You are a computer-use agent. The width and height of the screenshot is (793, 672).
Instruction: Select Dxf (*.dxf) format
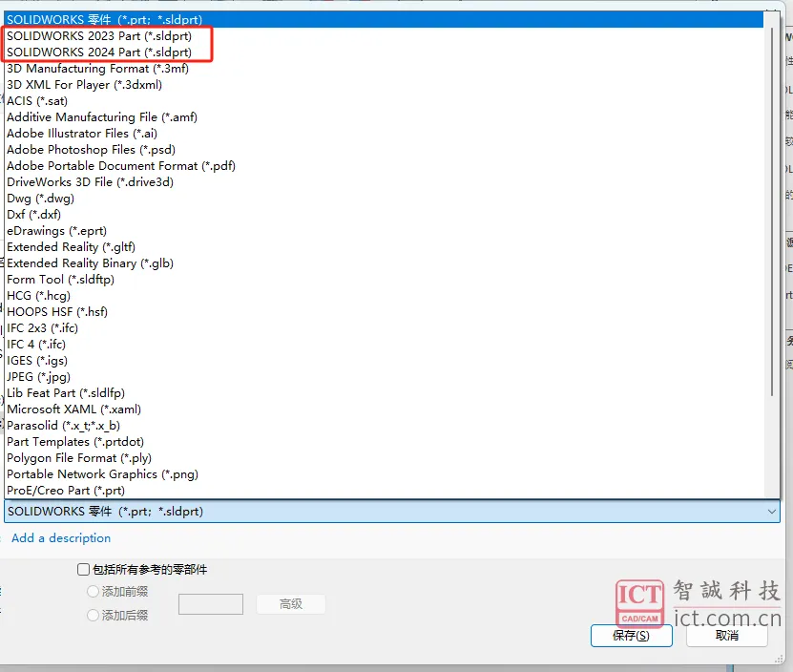click(x=384, y=214)
